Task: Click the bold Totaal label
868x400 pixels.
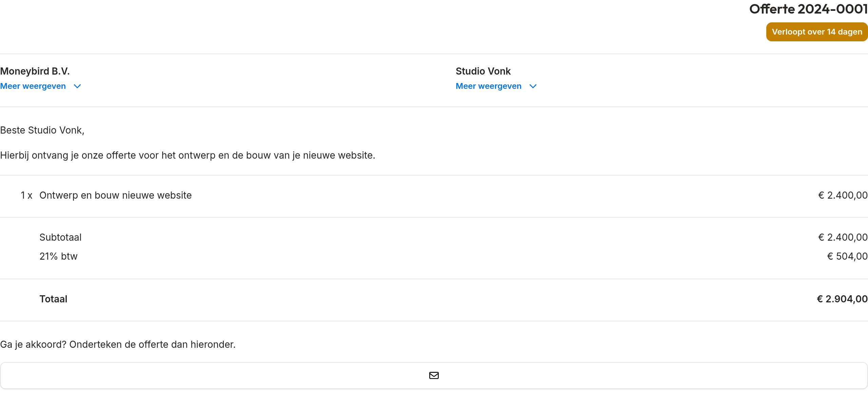Action: [53, 299]
